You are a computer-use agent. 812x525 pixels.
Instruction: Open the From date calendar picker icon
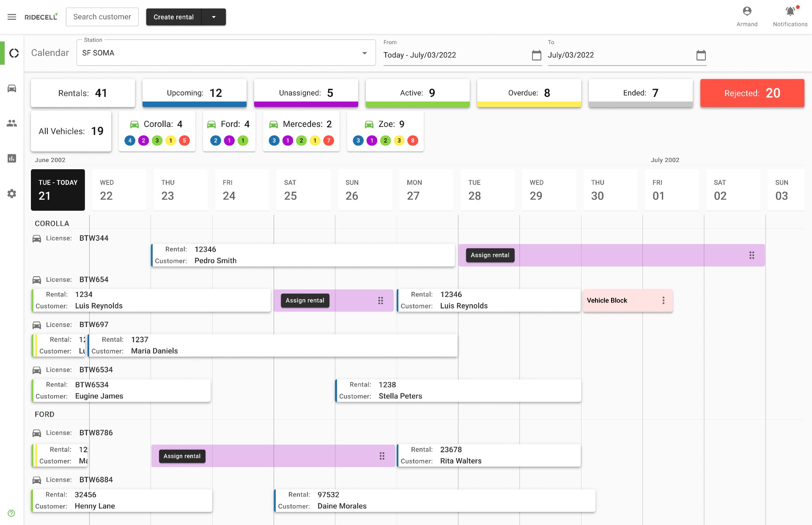point(536,55)
